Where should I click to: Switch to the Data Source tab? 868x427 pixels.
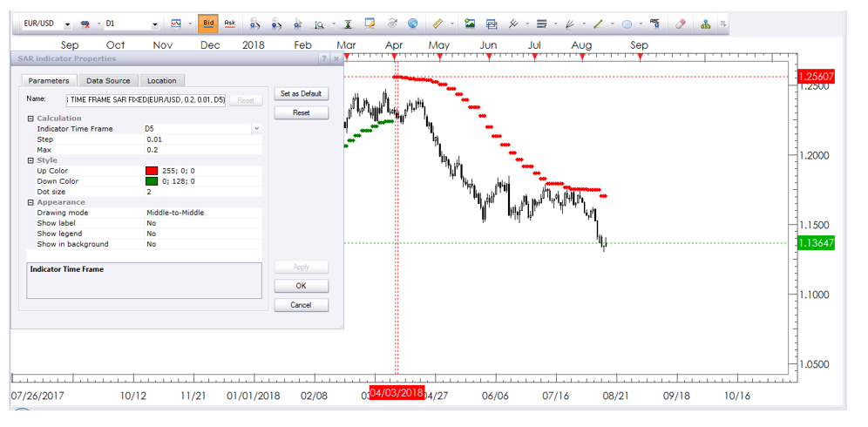[x=108, y=81]
